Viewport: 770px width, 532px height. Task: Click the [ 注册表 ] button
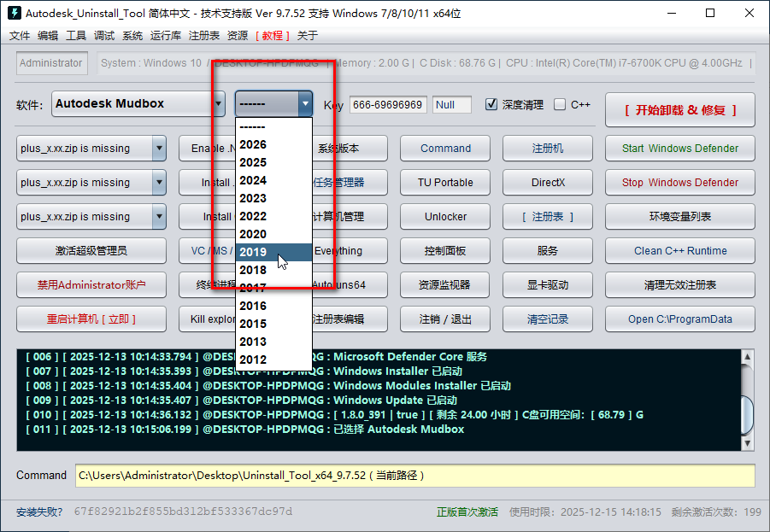(x=548, y=216)
